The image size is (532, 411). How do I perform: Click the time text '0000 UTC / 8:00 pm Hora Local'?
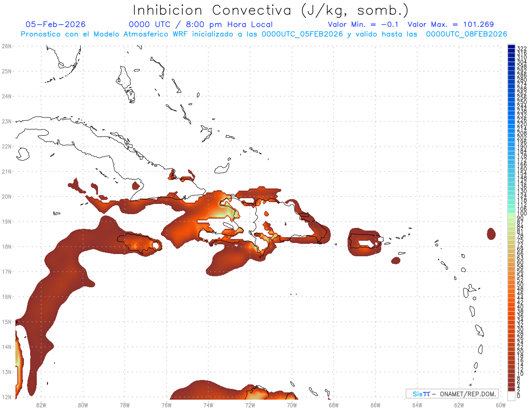pos(201,24)
